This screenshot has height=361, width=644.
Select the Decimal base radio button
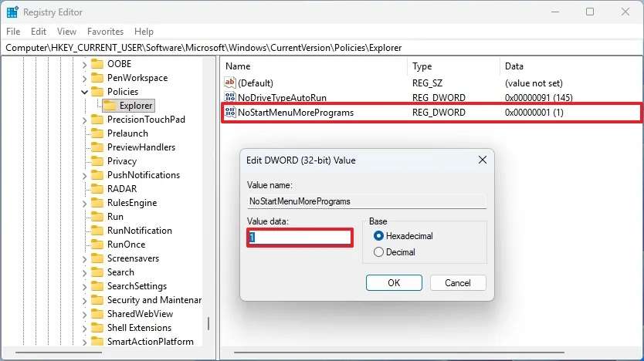378,252
